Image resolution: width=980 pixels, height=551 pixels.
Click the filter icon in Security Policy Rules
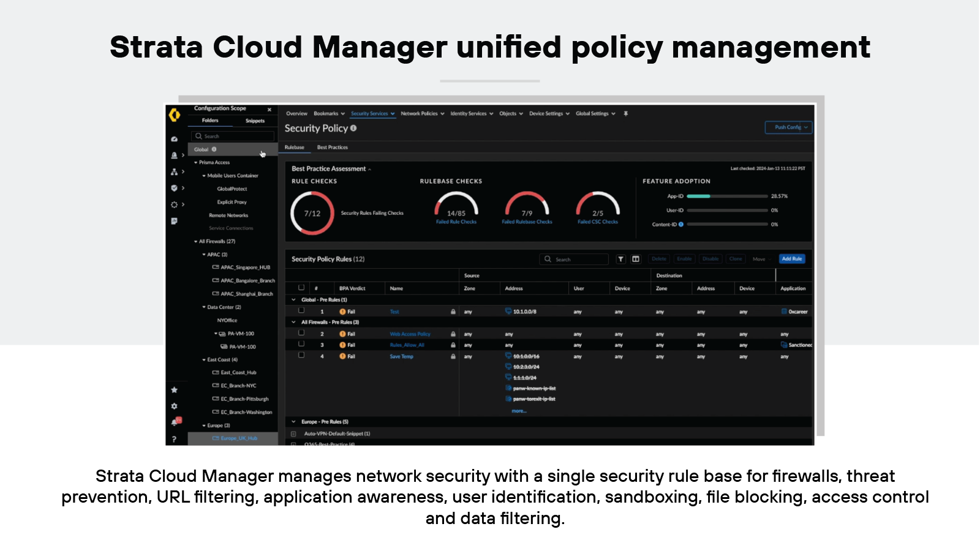pos(620,259)
